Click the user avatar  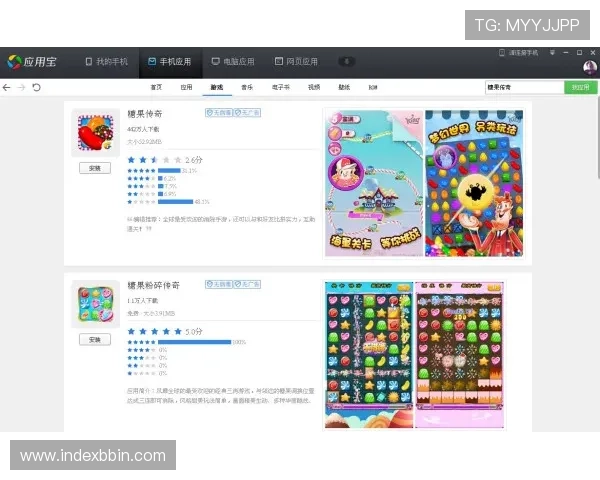tap(590, 68)
